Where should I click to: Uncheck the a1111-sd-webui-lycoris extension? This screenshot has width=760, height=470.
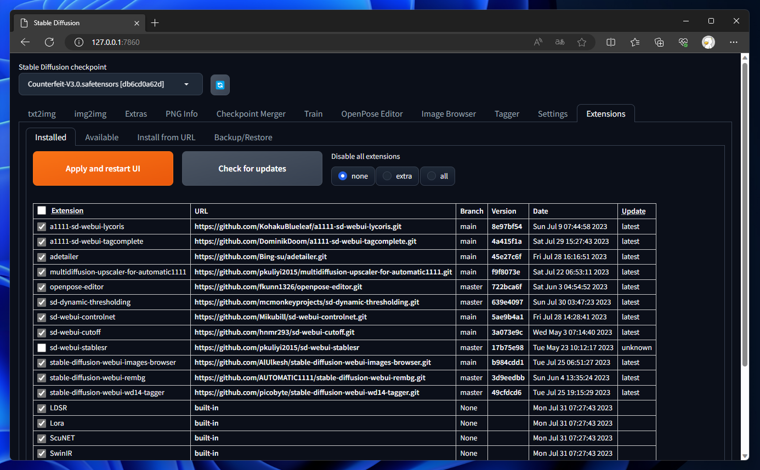(42, 226)
